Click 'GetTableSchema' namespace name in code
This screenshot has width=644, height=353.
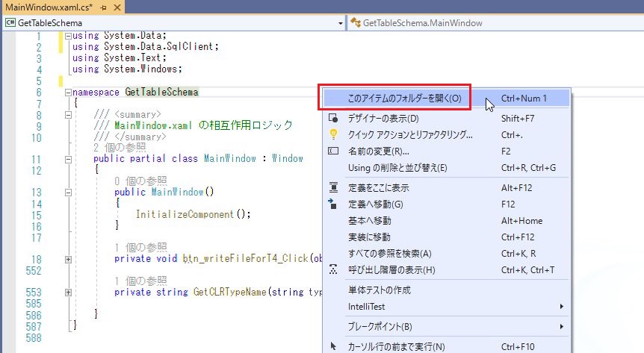click(x=161, y=92)
